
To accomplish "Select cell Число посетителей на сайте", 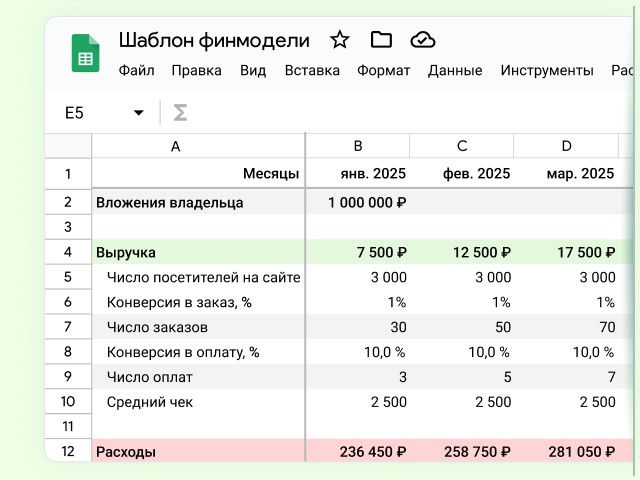I will [x=198, y=277].
